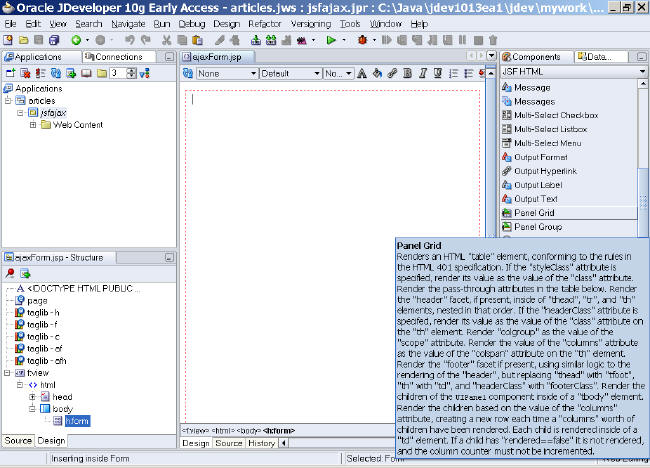This screenshot has height=468, width=650.
Task: Switch to editor History tab
Action: tap(261, 443)
